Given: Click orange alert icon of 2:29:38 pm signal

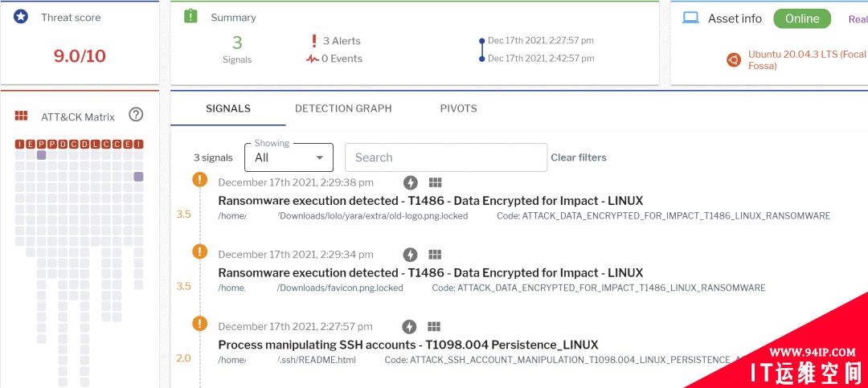Looking at the screenshot, I should [x=199, y=179].
